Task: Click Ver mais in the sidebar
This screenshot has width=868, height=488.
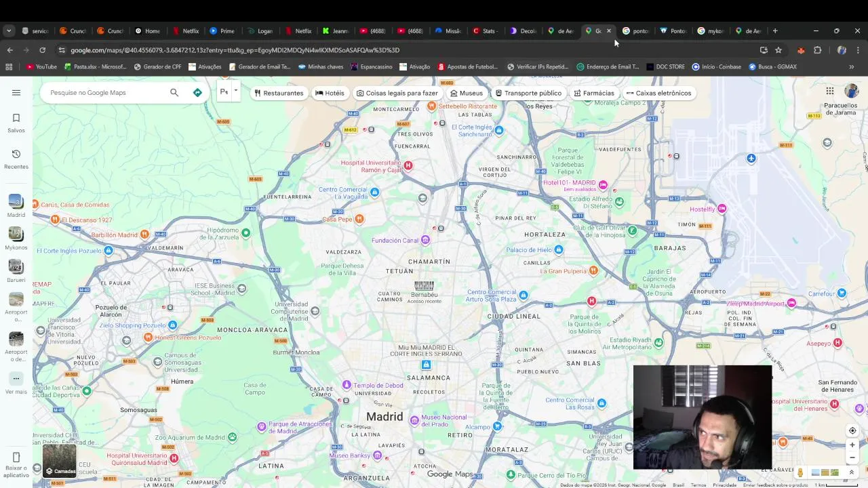Action: click(x=16, y=384)
